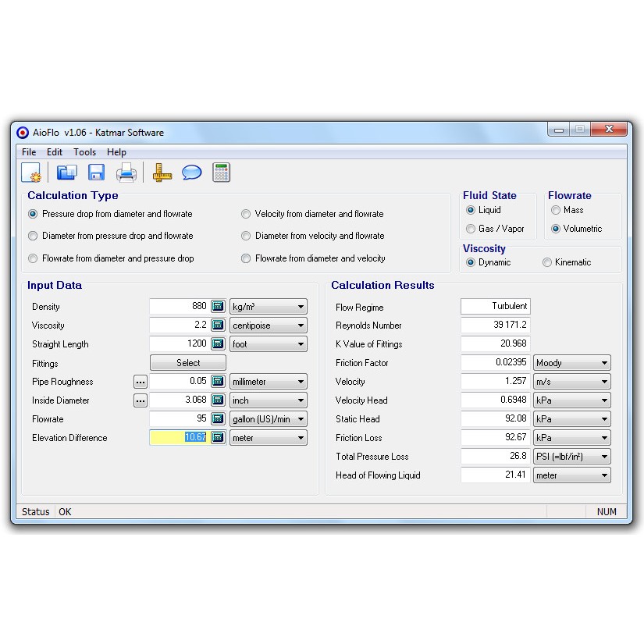Open unit converter icon beside Flowrate value
Screen dimensions: 644x644
[x=218, y=419]
